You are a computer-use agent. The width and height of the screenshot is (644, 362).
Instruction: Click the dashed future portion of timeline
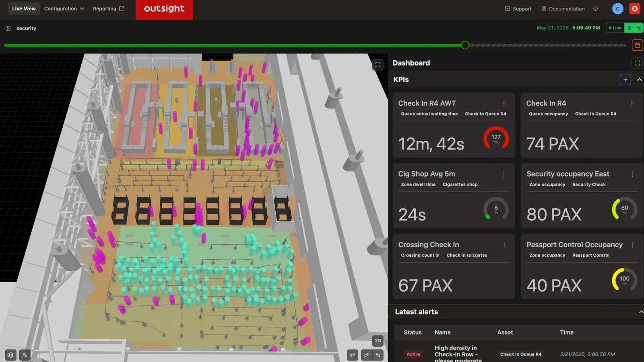point(548,45)
